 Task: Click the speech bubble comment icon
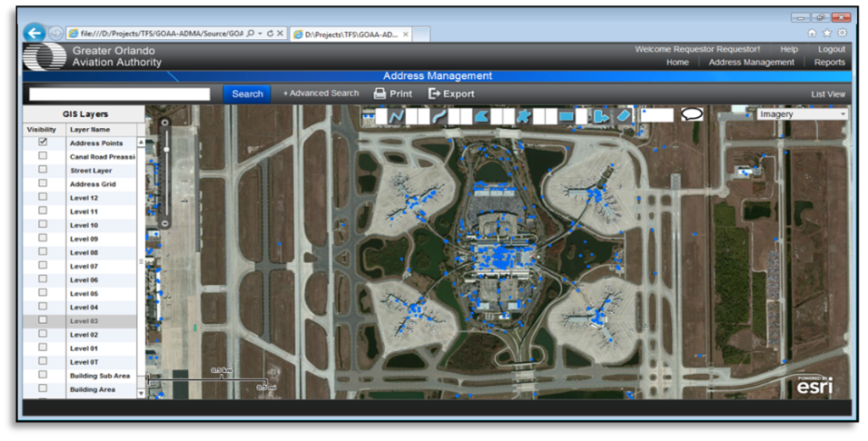(x=692, y=114)
